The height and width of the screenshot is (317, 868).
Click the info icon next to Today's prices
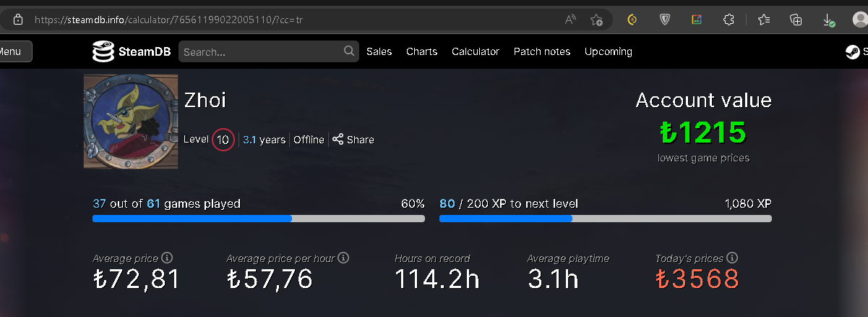[x=732, y=258]
